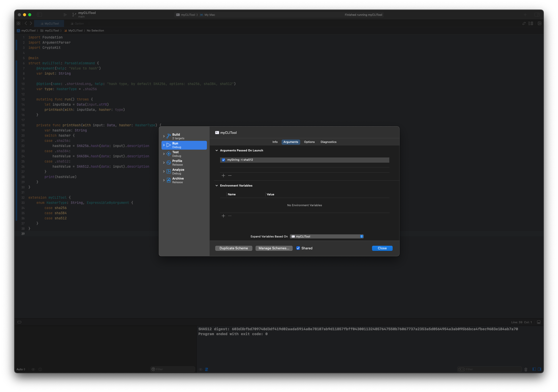
Task: Click the MyCLITool file breadcrumb with Swift icon
Action: click(73, 30)
